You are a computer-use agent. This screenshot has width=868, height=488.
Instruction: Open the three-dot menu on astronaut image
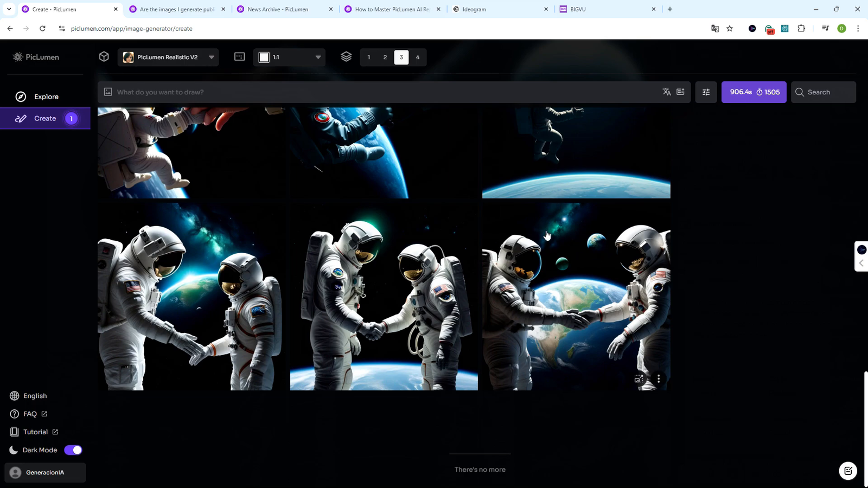(x=659, y=379)
